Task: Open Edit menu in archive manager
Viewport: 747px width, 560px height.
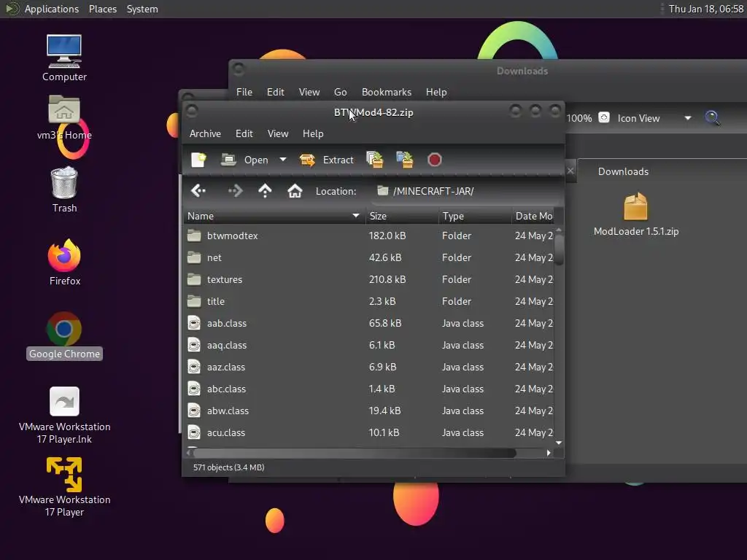Action: (x=244, y=134)
